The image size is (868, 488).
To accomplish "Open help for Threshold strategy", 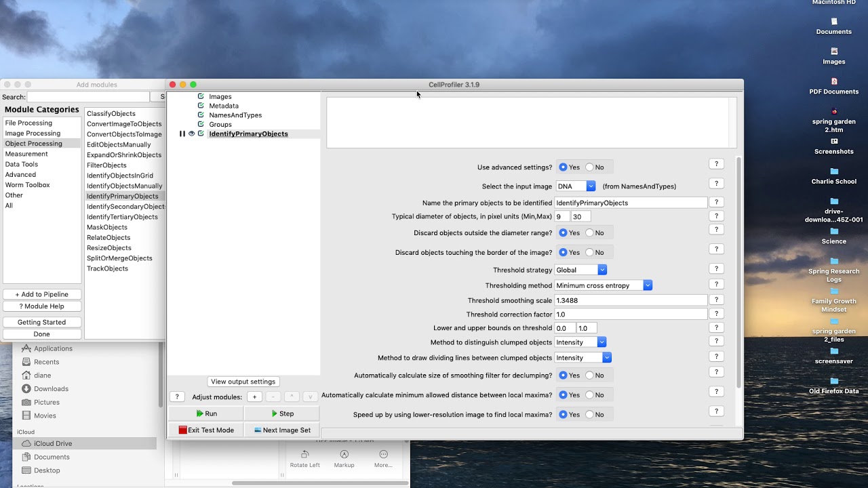I will 716,269.
